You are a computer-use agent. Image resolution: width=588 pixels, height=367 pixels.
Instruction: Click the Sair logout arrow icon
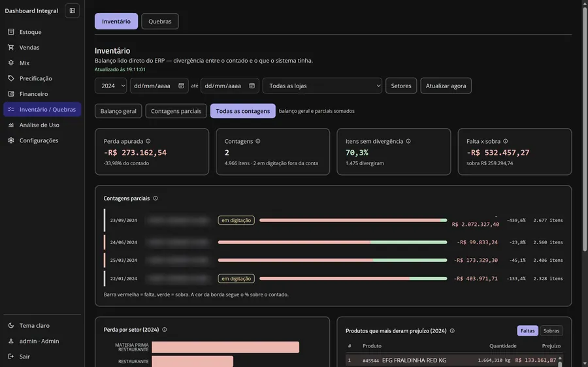11,357
